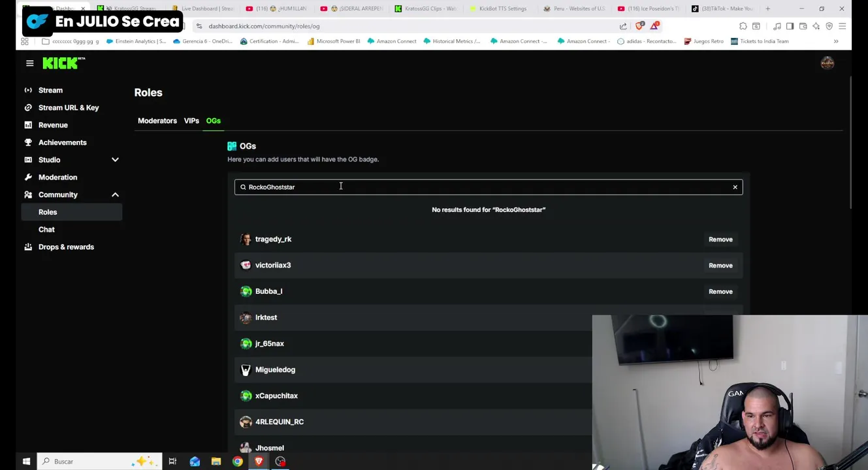Select the Migueledog username
This screenshot has width=868, height=470.
tap(275, 370)
